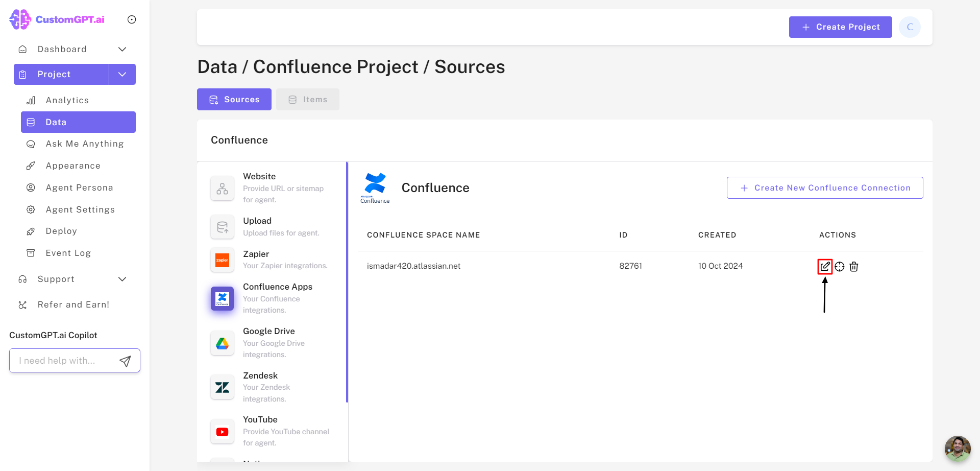The height and width of the screenshot is (471, 980).
Task: Click Atlassian Confluence logo
Action: click(x=375, y=188)
